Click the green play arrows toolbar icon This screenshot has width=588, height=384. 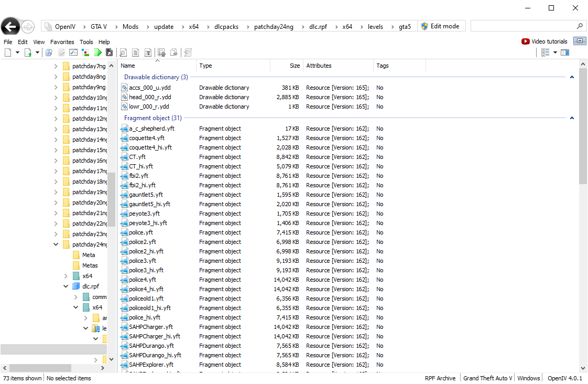pos(97,52)
